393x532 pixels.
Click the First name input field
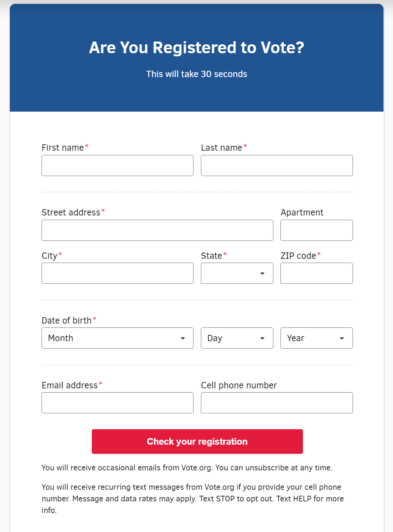(x=118, y=165)
